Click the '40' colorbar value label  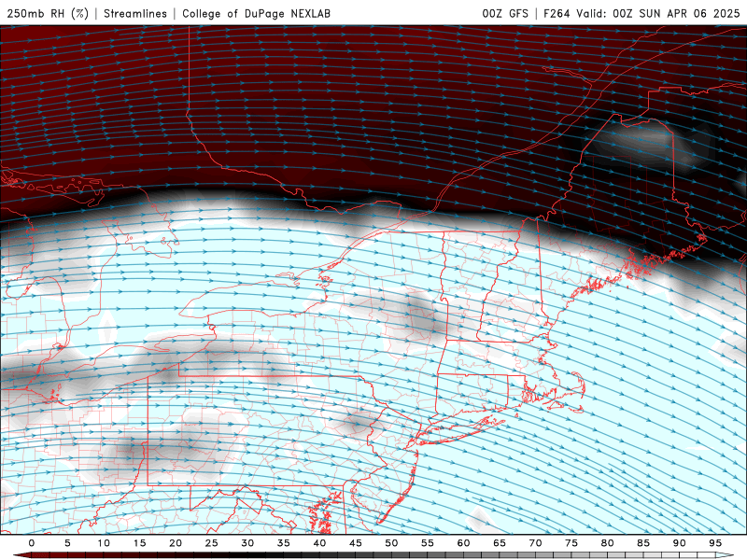pyautogui.click(x=319, y=543)
